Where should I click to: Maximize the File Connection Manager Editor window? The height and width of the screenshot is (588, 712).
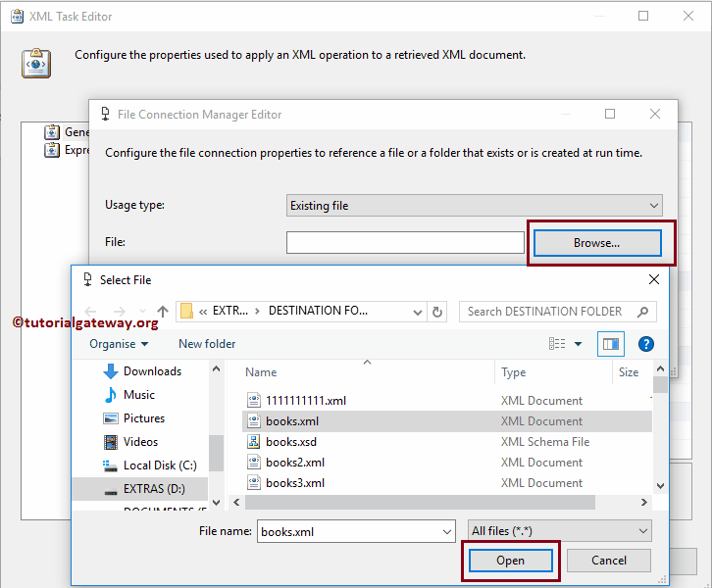coord(610,114)
